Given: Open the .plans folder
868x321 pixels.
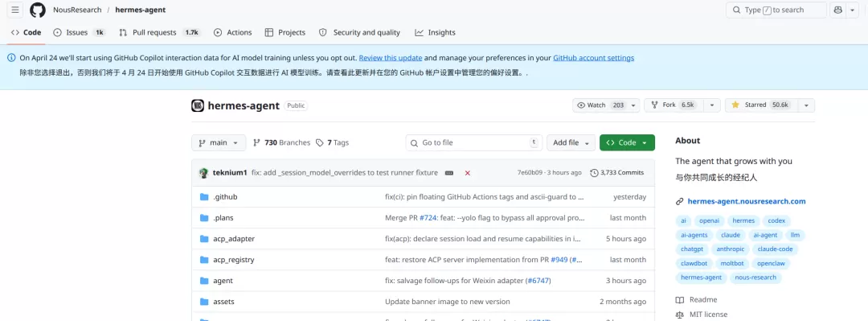Looking at the screenshot, I should (x=223, y=218).
